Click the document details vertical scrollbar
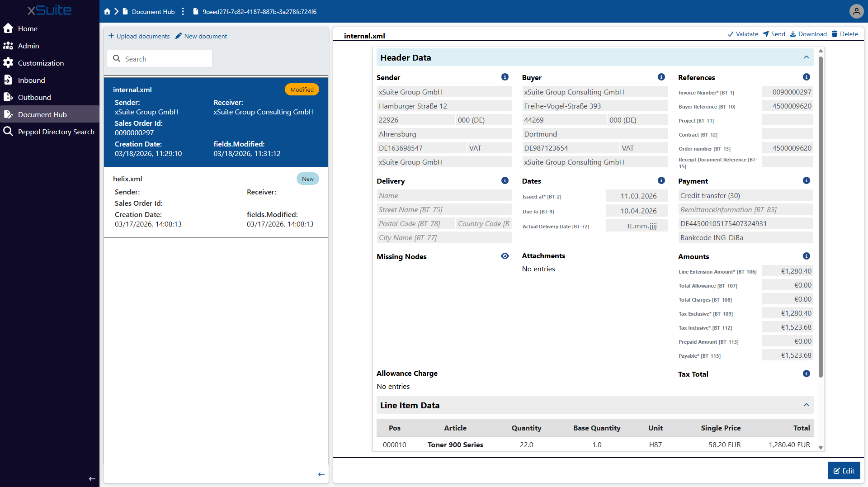Image resolution: width=868 pixels, height=487 pixels. [821, 217]
